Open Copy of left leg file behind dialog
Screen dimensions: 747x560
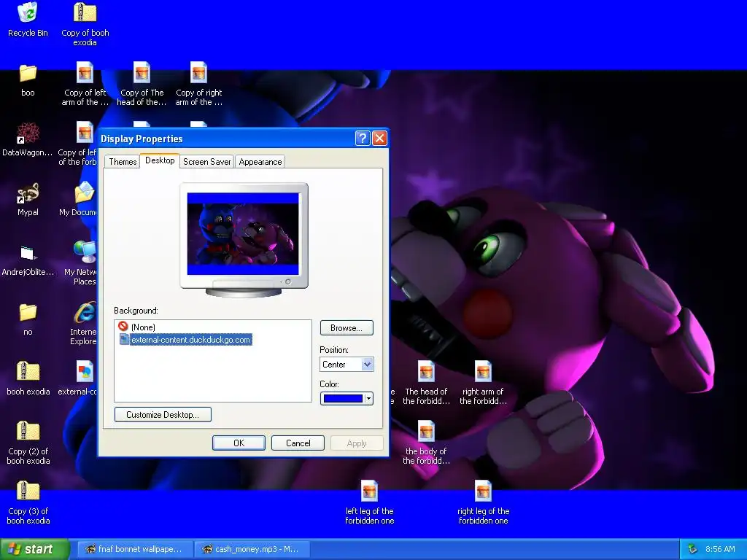[85, 133]
